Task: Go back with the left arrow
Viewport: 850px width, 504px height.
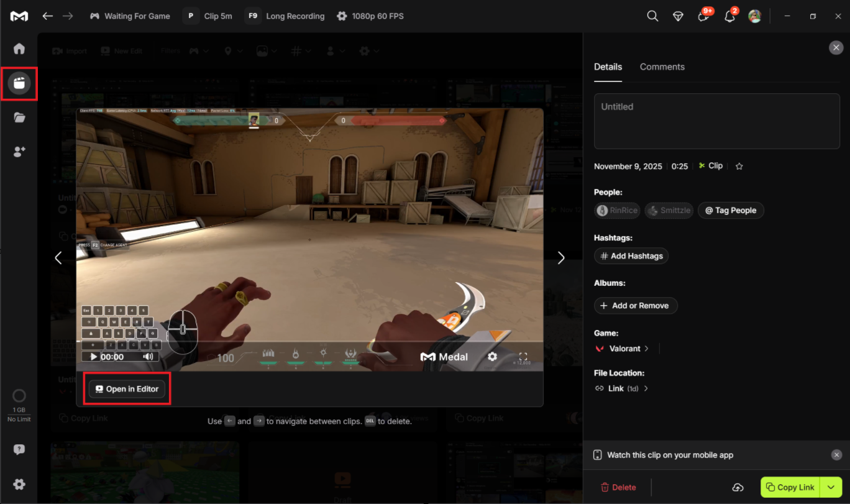Action: click(47, 16)
